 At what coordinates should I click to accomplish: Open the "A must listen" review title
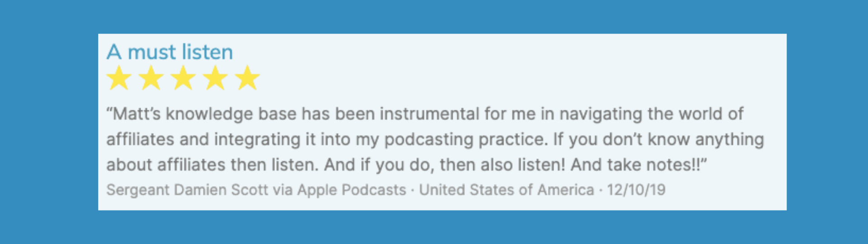click(x=170, y=52)
